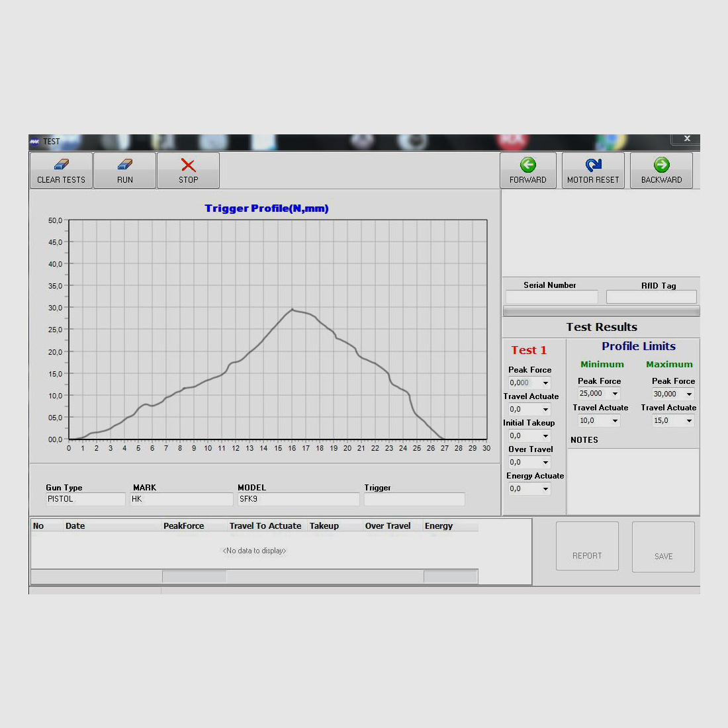Move motor with the Backward arrow icon

661,165
